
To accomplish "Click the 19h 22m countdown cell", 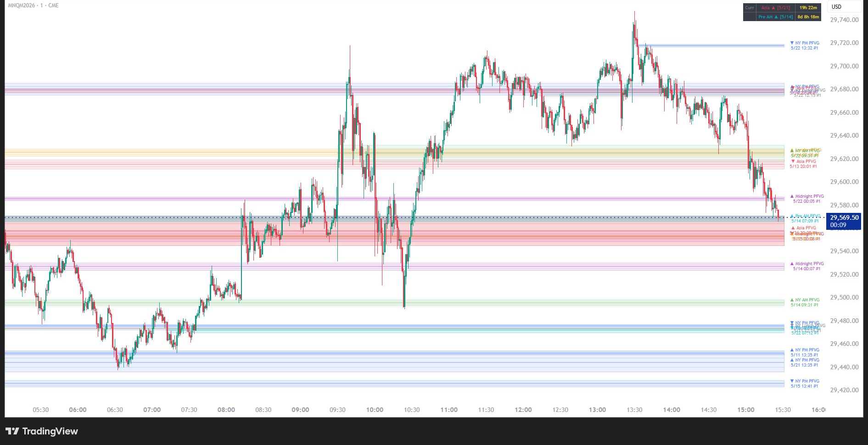I will tap(808, 8).
